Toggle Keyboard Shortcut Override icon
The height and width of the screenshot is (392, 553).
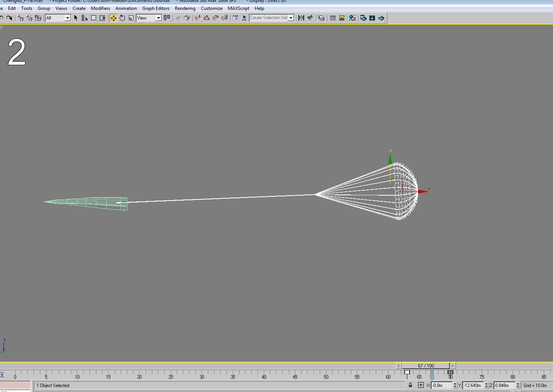click(x=187, y=18)
